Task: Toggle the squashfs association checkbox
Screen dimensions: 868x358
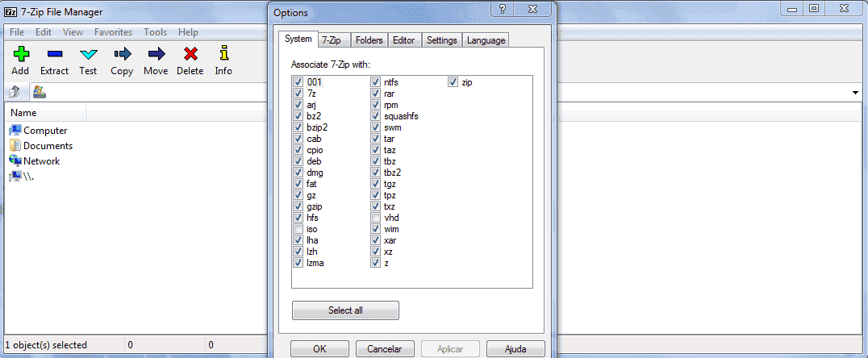Action: click(x=376, y=116)
